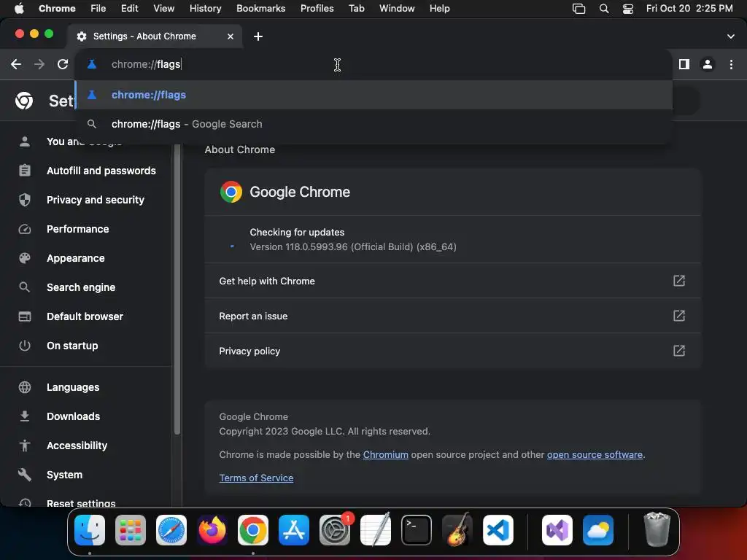Open Spotlight search in menu bar
747x560 pixels.
click(603, 9)
